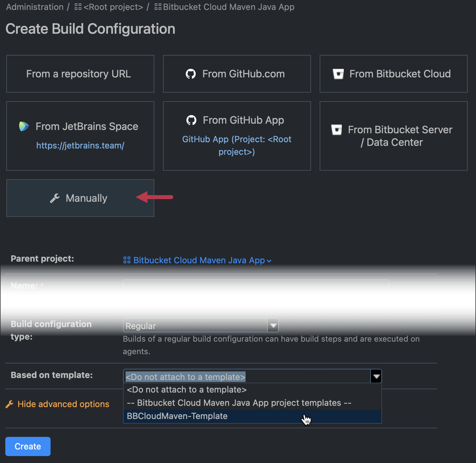Open the https://jetbrains.team/ link
476x463 pixels.
tap(80, 146)
